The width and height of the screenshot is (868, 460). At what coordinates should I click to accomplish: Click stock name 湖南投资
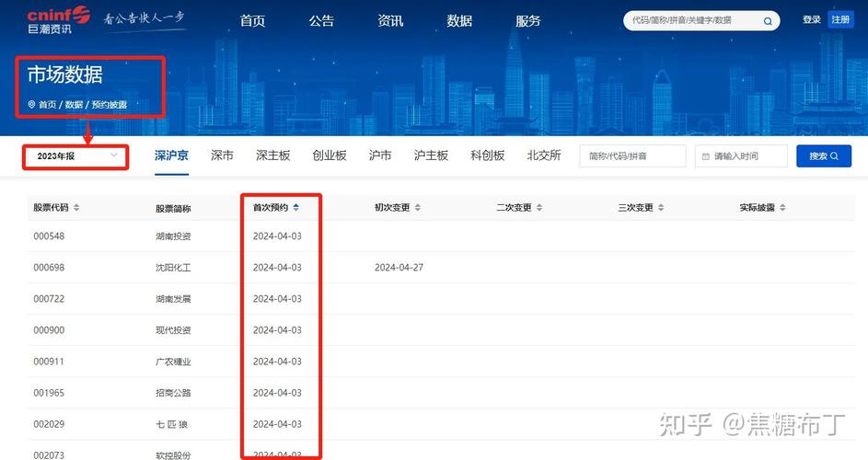click(x=173, y=236)
